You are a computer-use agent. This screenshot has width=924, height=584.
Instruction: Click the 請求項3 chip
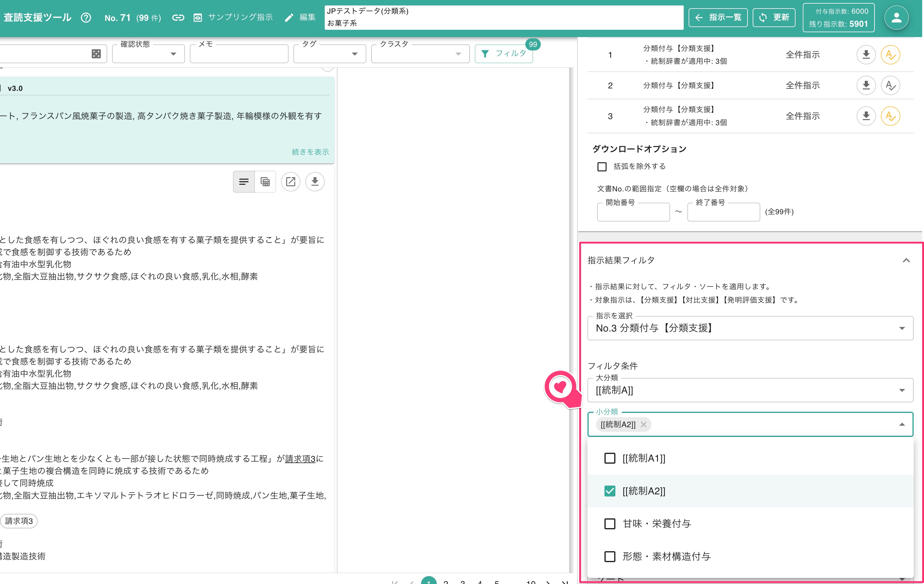[19, 521]
